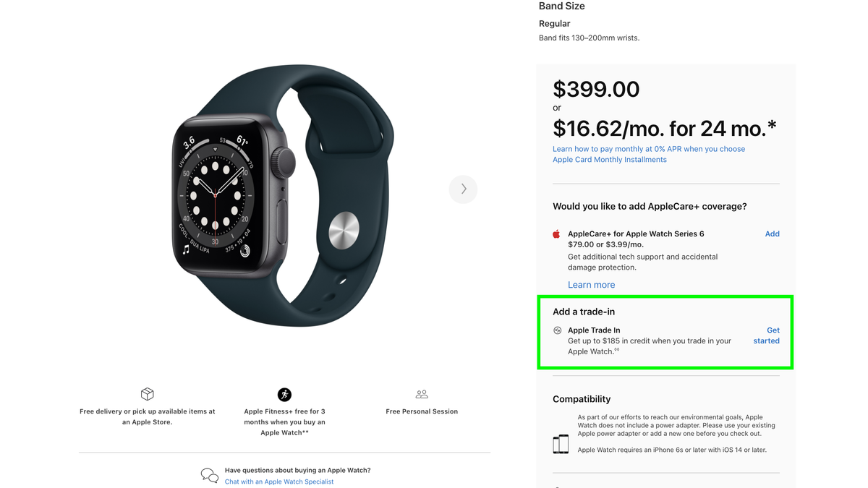
Task: Click the chat speech bubble icon
Action: click(x=209, y=475)
